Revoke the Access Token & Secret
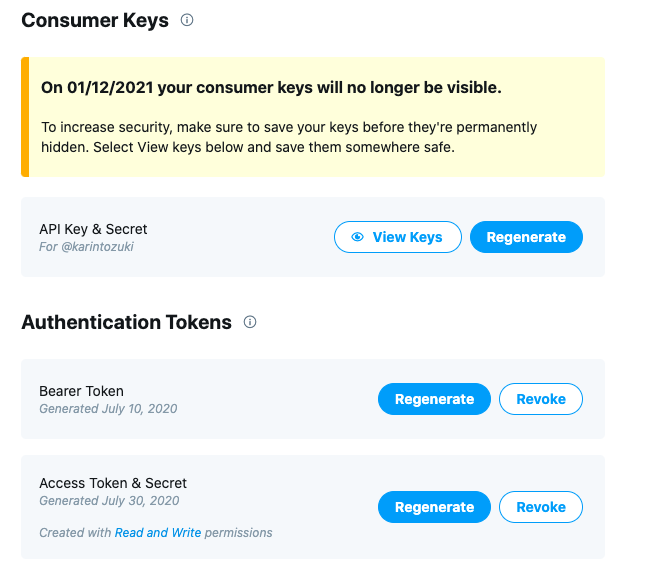 541,507
